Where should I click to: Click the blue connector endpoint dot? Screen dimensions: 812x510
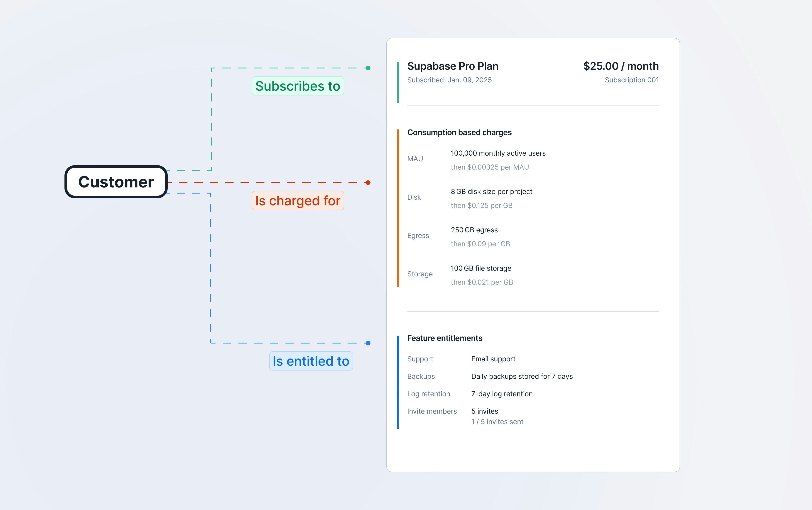point(368,343)
